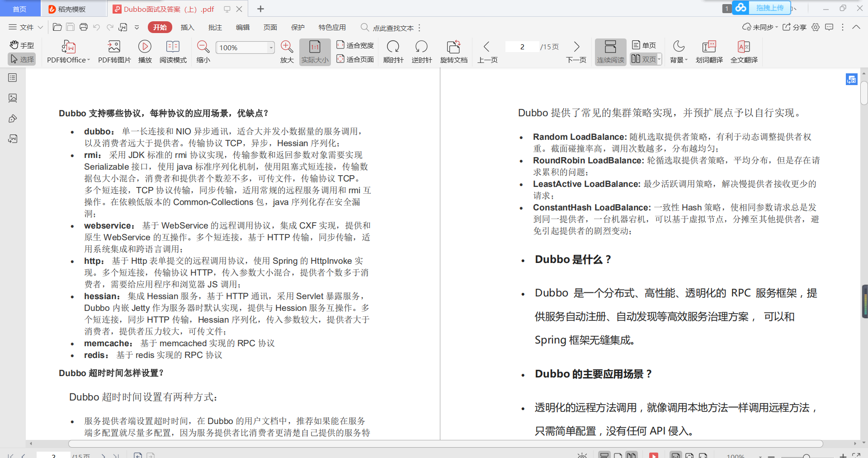868x458 pixels.
Task: Click the print icon
Action: 84,27
